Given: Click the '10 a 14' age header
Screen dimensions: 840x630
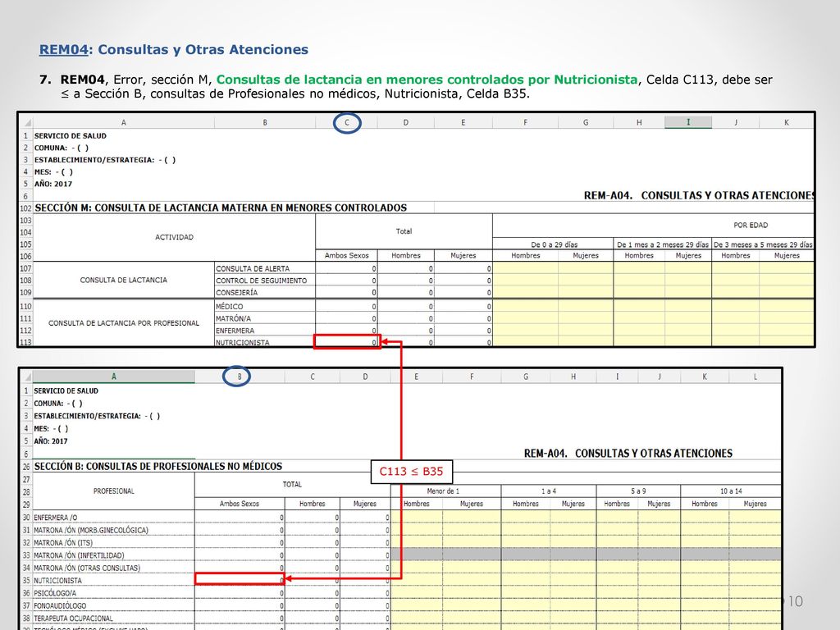Looking at the screenshot, I should [x=731, y=491].
